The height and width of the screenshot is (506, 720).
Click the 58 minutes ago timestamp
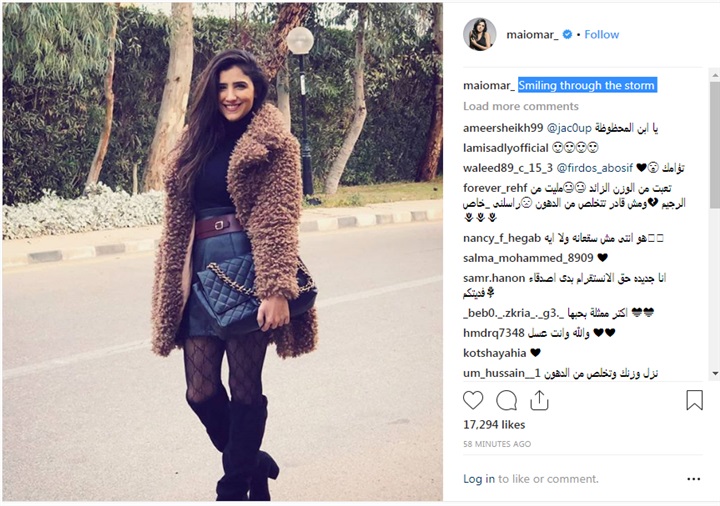497,444
